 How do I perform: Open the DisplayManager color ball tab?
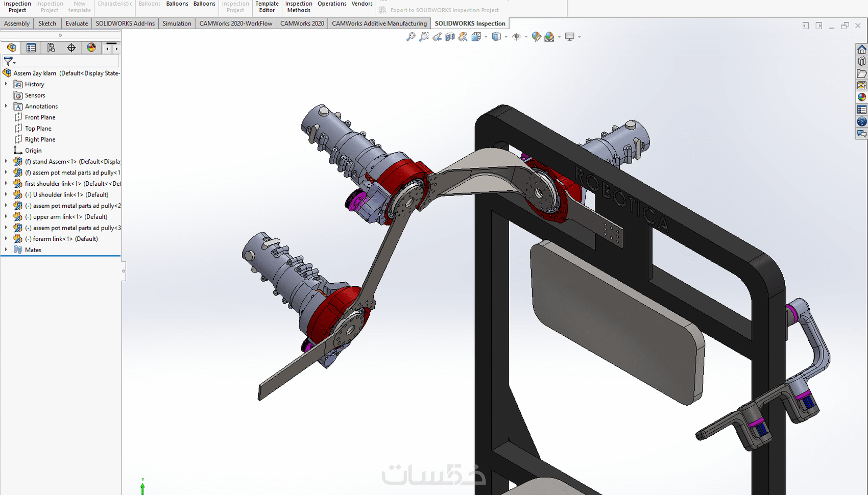click(91, 47)
